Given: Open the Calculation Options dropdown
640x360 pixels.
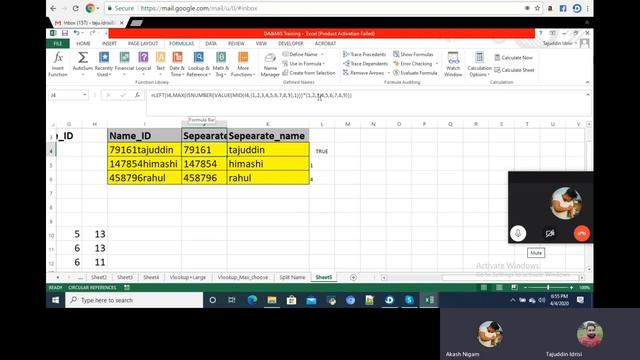Looking at the screenshot, I should [x=479, y=64].
